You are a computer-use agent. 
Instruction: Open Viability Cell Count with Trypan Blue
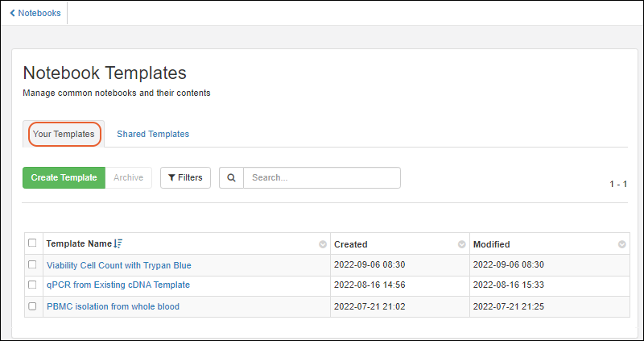(119, 265)
